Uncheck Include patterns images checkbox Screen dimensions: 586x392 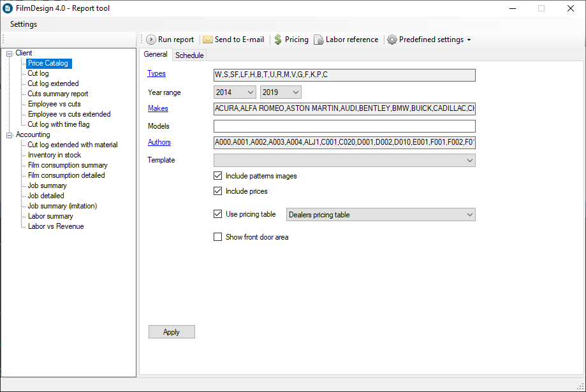pyautogui.click(x=218, y=176)
